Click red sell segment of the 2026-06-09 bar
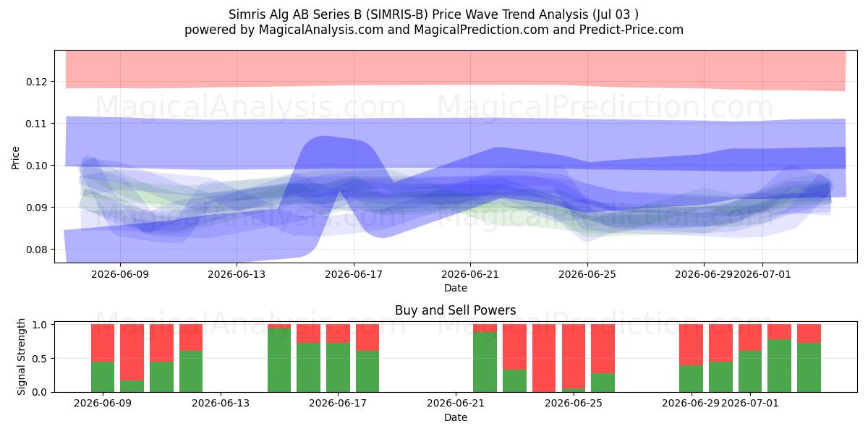This screenshot has width=868, height=434. click(x=103, y=343)
